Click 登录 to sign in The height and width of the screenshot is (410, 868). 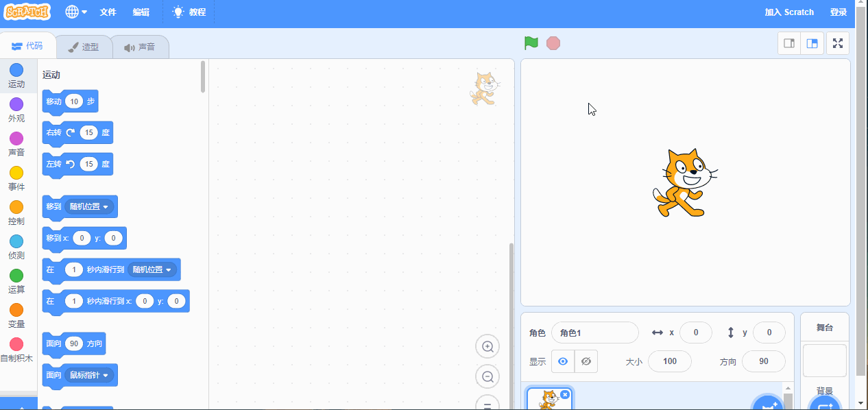tap(838, 12)
